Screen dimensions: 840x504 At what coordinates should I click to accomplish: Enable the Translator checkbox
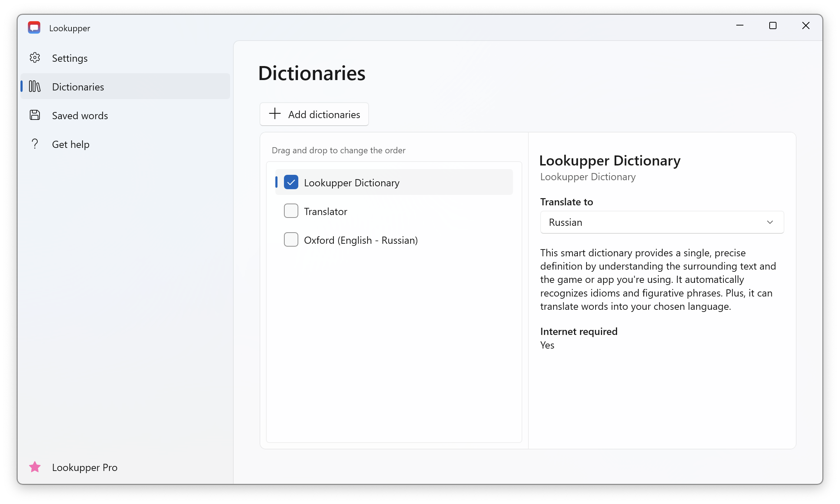click(x=291, y=211)
